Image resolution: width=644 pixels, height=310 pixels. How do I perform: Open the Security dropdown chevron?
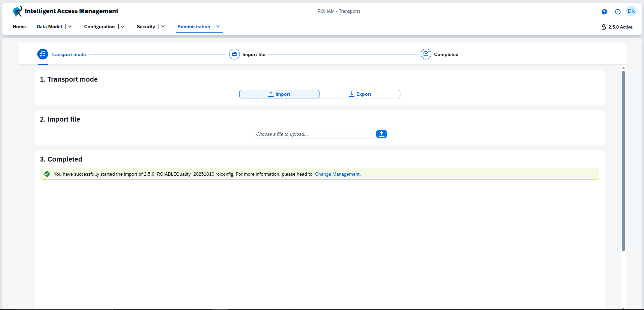[163, 27]
